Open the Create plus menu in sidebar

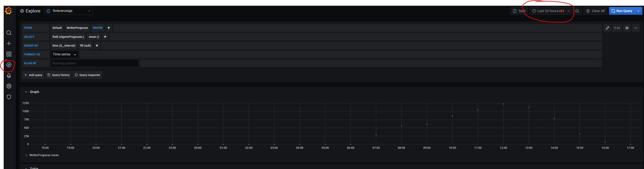coord(9,44)
